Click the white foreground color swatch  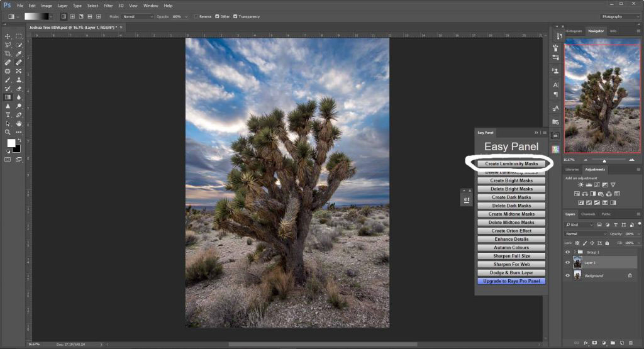[11, 143]
